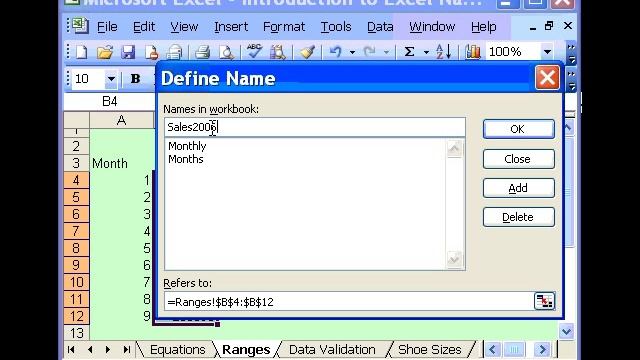Open the Chart Wizard icon
This screenshot has width=640, height=360.
(473, 52)
